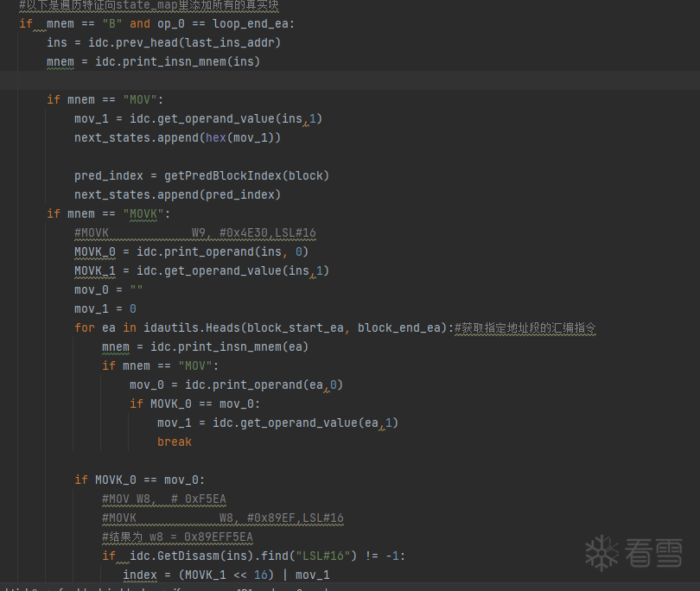Click the snowflake watermark logo
Viewport: 700px width, 591px height.
[x=601, y=552]
